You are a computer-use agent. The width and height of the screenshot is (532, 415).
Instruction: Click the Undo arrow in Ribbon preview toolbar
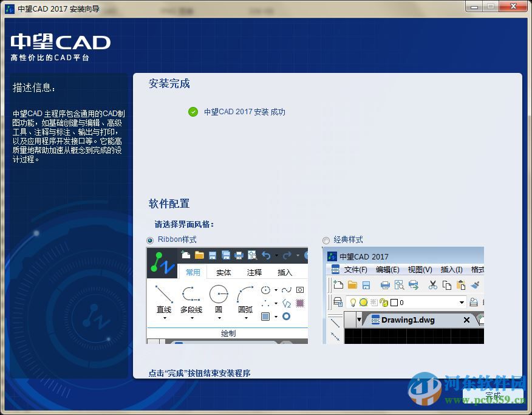267,255
